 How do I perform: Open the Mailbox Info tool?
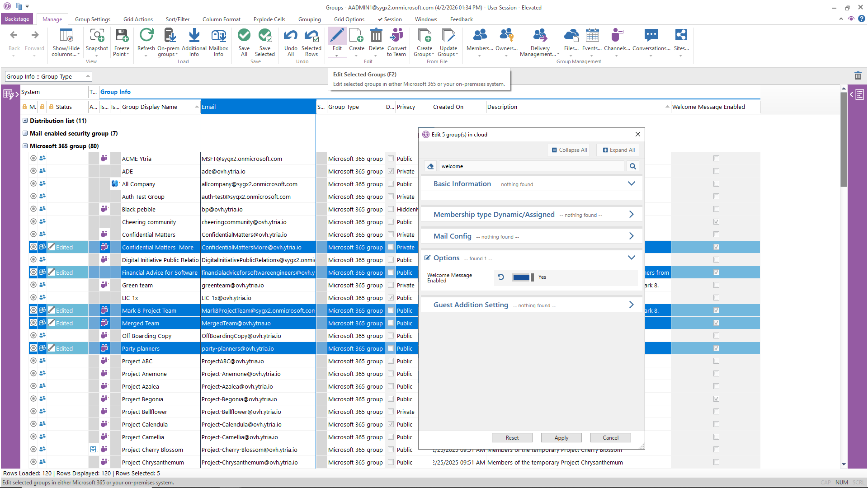(218, 36)
